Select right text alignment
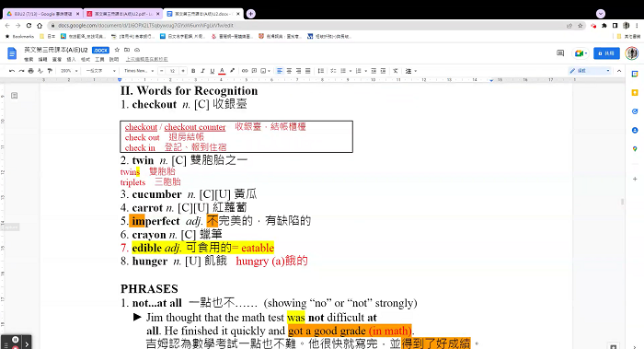Screen dimensions: 644x349 (x=299, y=71)
